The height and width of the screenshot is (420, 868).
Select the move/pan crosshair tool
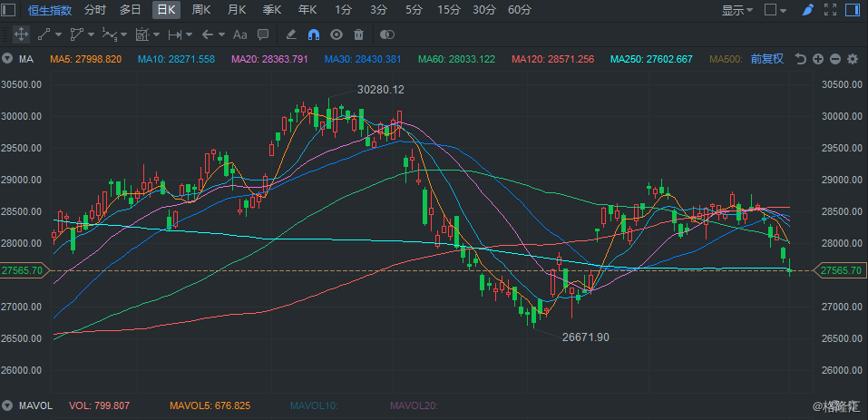point(21,34)
